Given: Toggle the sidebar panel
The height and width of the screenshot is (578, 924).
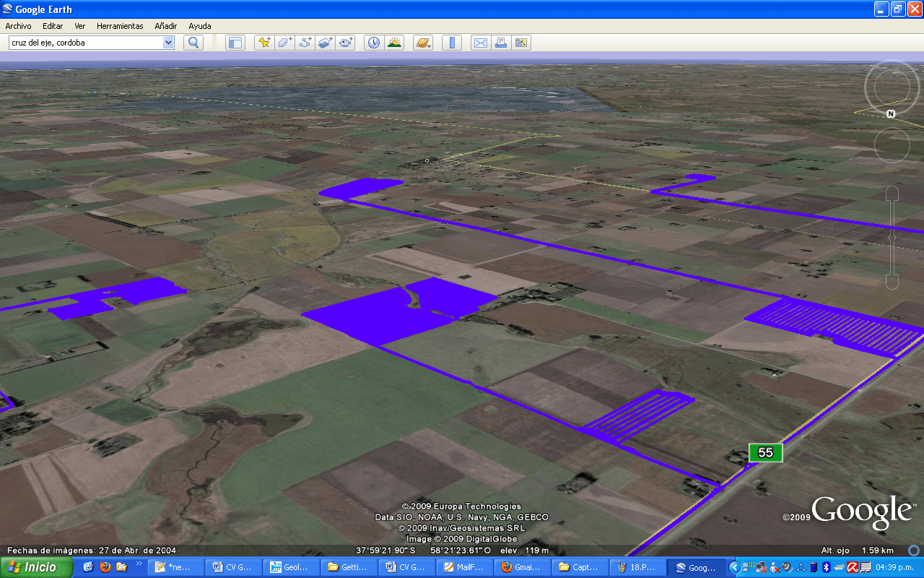Looking at the screenshot, I should pos(235,43).
